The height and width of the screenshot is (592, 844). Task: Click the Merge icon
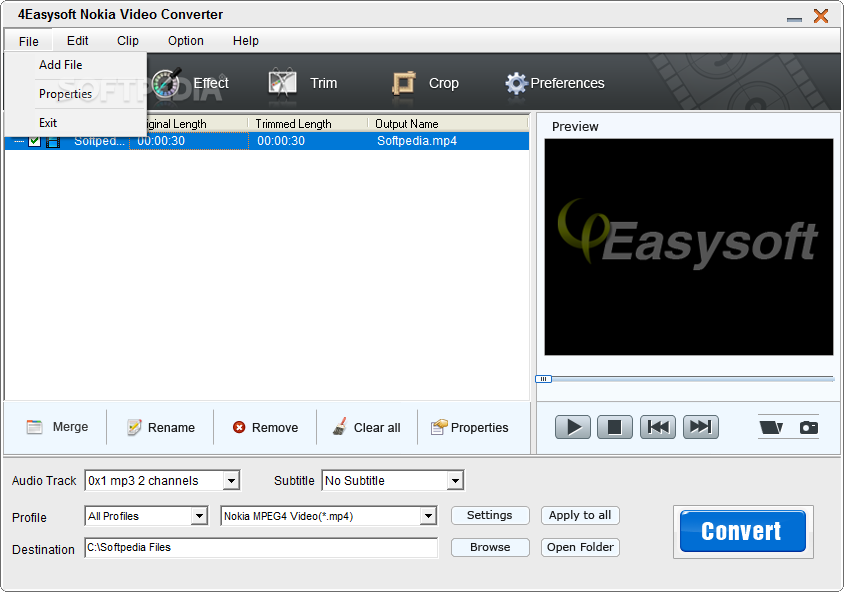pos(34,427)
